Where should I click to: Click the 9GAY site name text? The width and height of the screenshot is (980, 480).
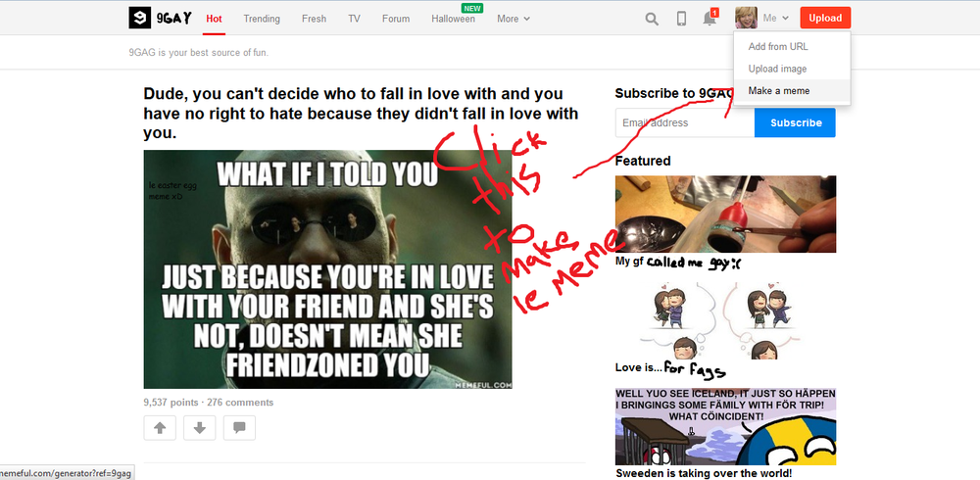[174, 19]
